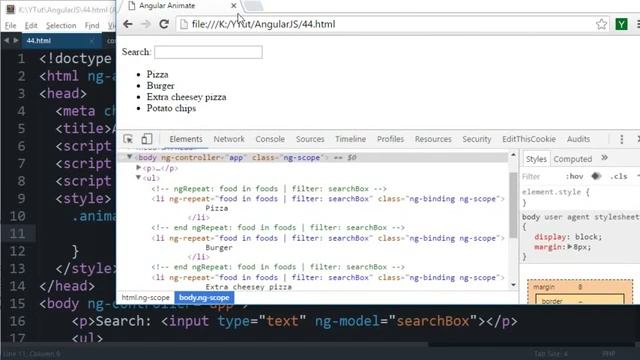The image size is (640, 360).
Task: Open the Audits tab
Action: 578,139
